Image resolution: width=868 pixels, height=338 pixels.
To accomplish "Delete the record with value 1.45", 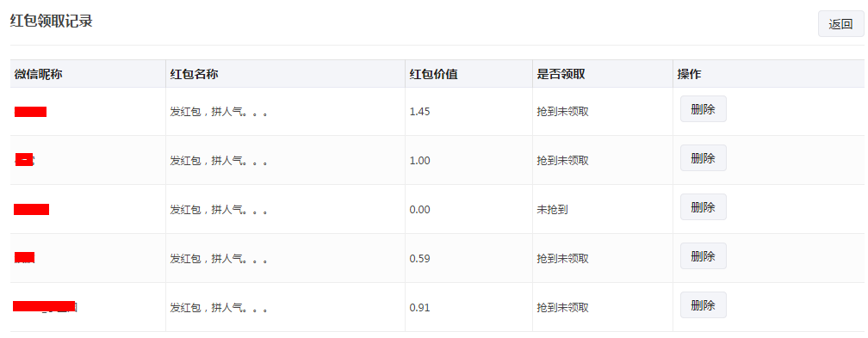I will (703, 109).
